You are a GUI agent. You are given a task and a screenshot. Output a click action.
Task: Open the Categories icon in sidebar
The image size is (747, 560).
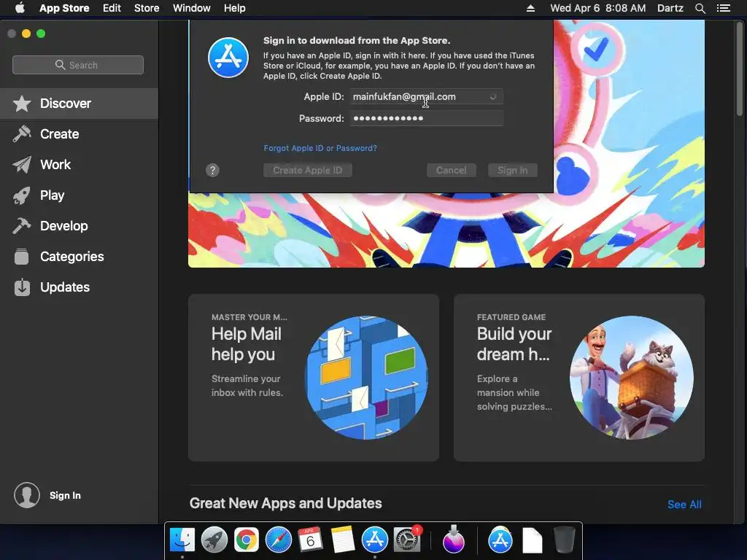(22, 257)
